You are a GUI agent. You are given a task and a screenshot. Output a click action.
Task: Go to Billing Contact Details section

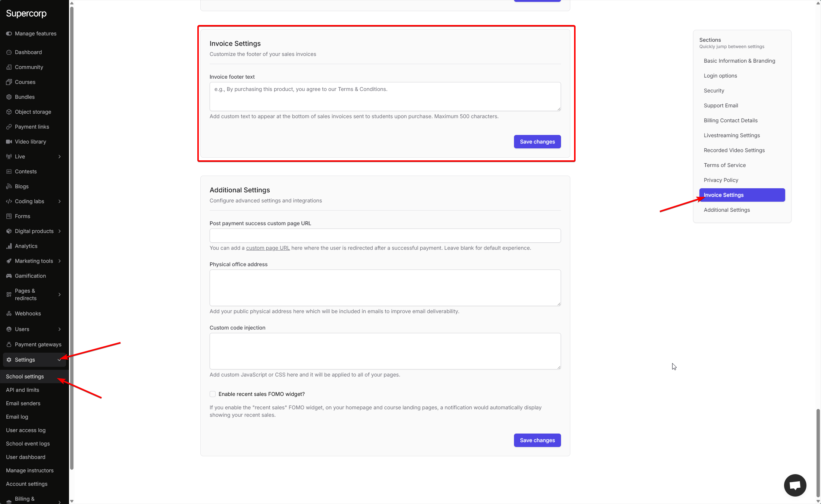tap(730, 120)
